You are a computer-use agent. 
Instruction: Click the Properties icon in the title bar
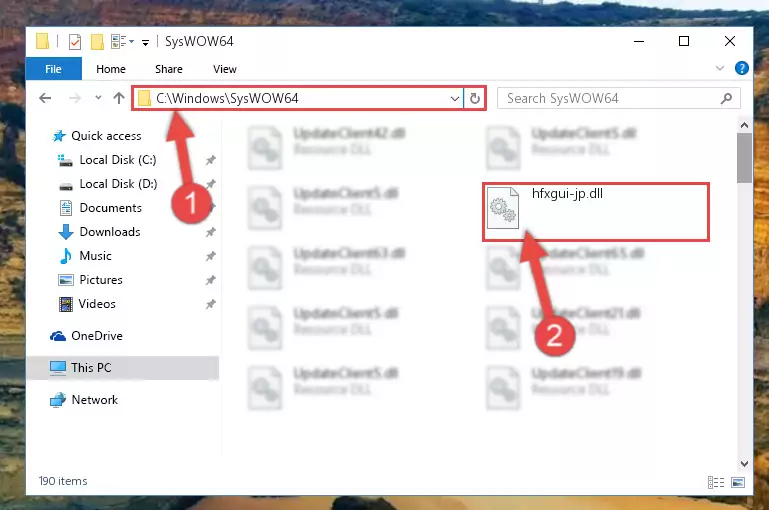[75, 42]
